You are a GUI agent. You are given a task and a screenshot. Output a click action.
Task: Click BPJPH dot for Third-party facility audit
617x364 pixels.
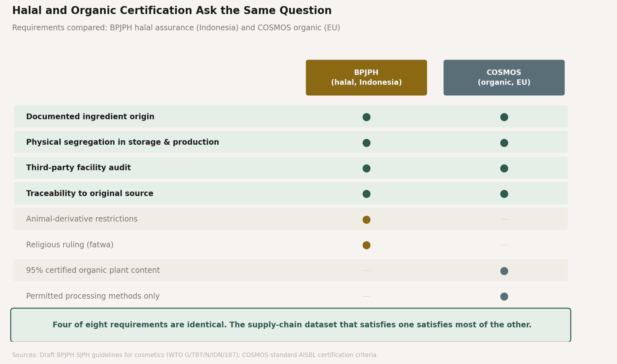(x=367, y=168)
